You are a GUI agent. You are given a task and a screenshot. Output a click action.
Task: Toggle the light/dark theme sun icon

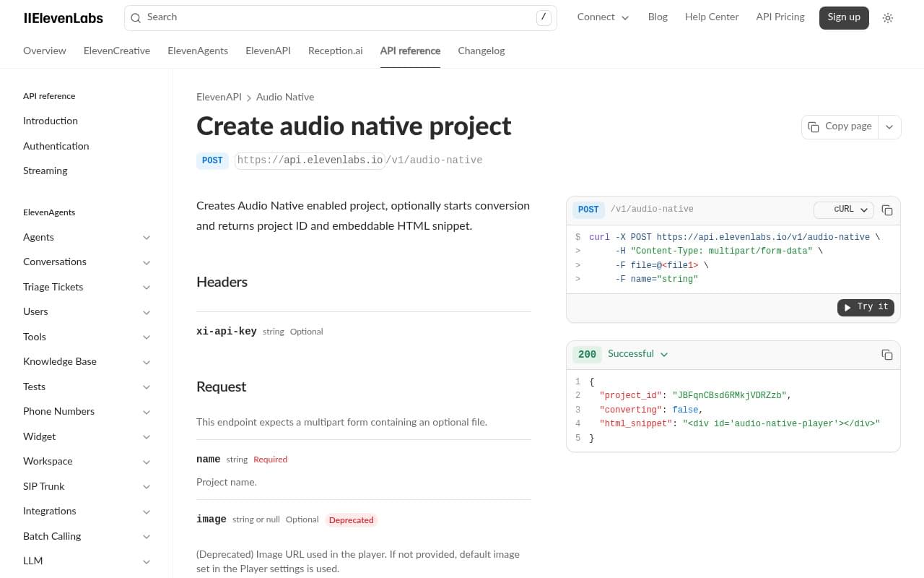[x=888, y=18]
